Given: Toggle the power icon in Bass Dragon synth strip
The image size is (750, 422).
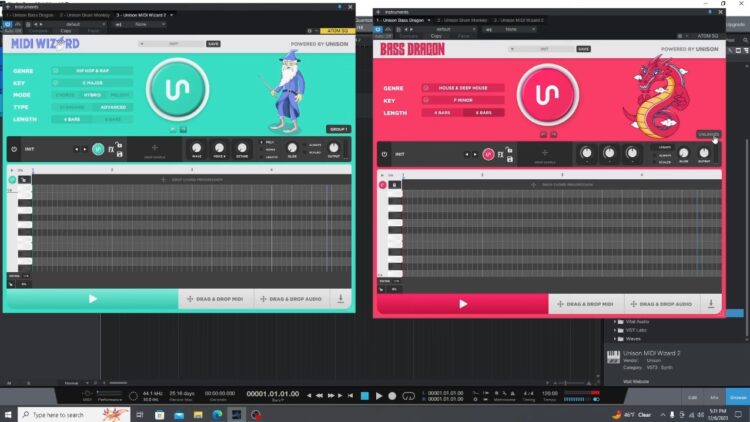Looking at the screenshot, I should click(x=384, y=155).
